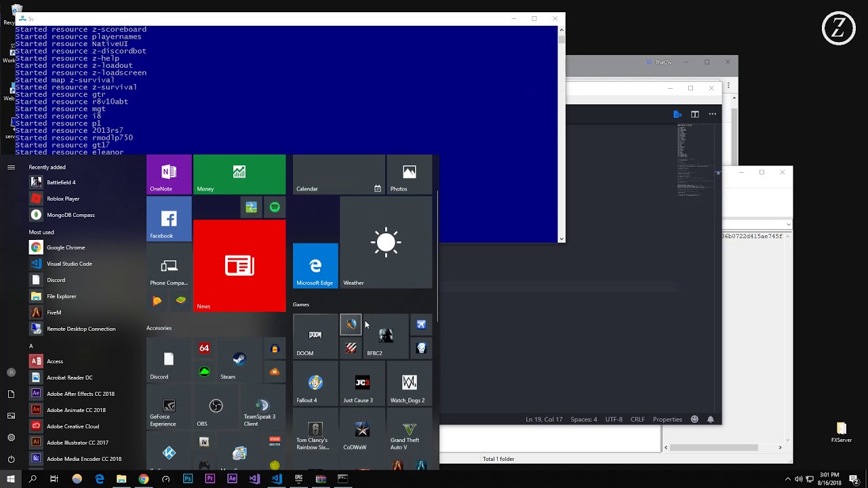Open user account icon in Start sidebar

11,372
